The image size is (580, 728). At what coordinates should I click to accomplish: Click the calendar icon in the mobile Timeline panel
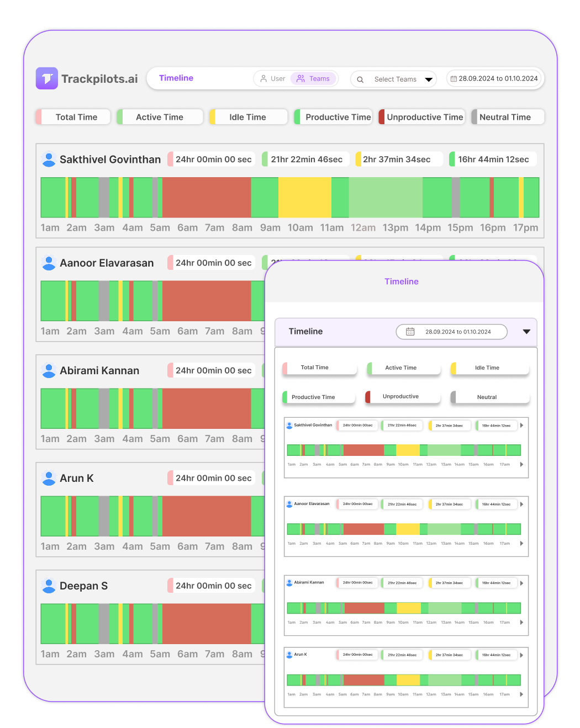(410, 332)
